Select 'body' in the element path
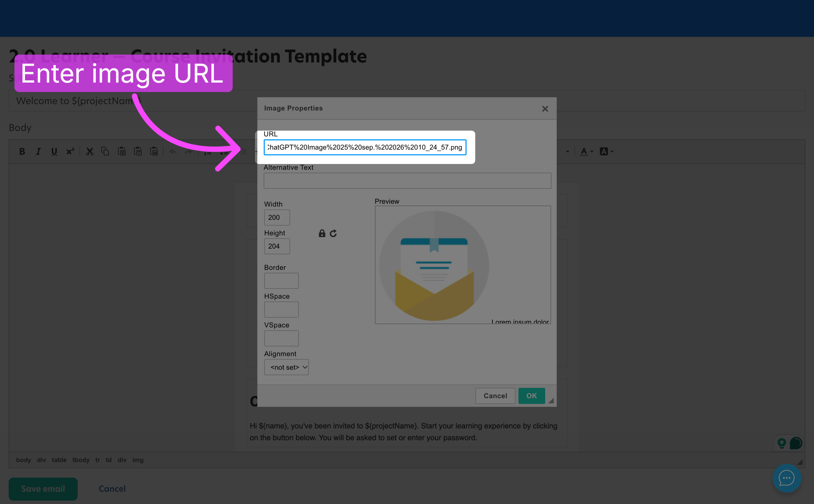The width and height of the screenshot is (814, 504). click(x=23, y=460)
